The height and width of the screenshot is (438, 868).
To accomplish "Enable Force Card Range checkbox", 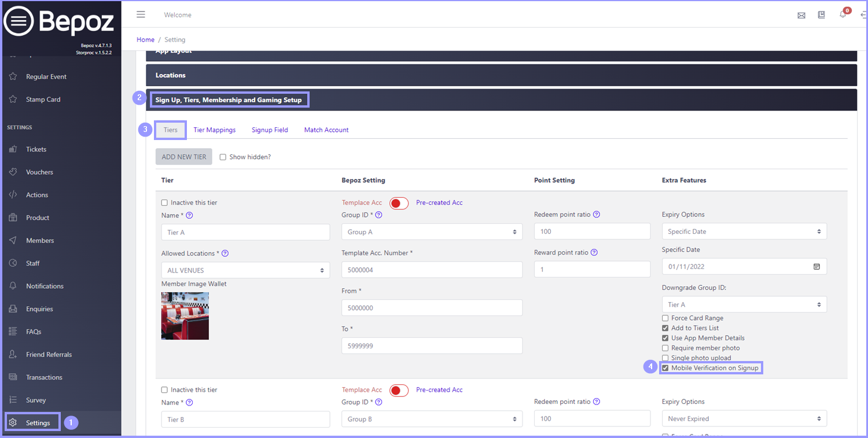I will [x=665, y=318].
